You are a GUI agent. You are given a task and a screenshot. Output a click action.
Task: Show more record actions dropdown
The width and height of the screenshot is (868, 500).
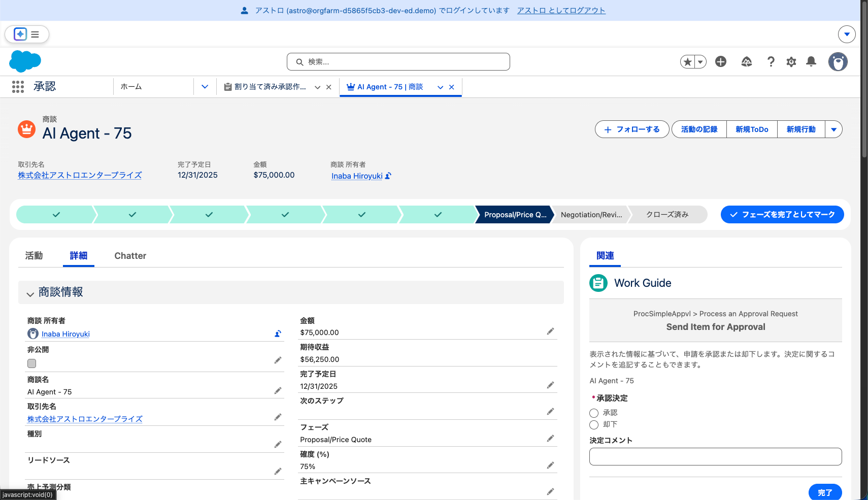[x=833, y=129]
